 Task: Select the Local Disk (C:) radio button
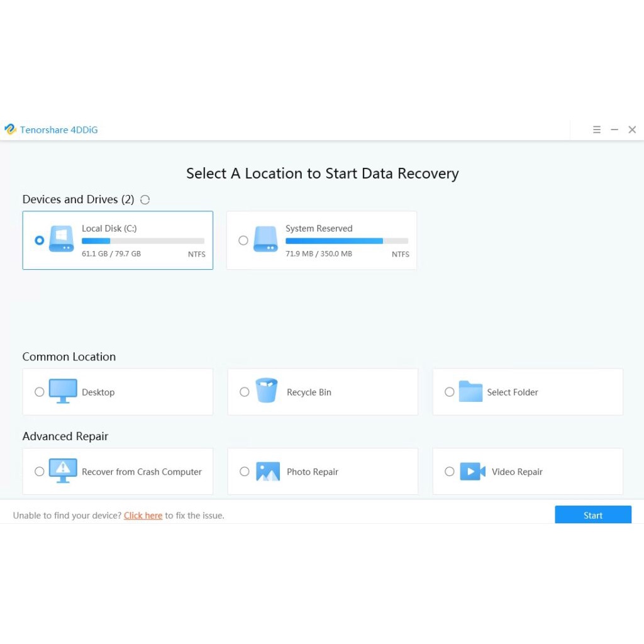point(40,240)
